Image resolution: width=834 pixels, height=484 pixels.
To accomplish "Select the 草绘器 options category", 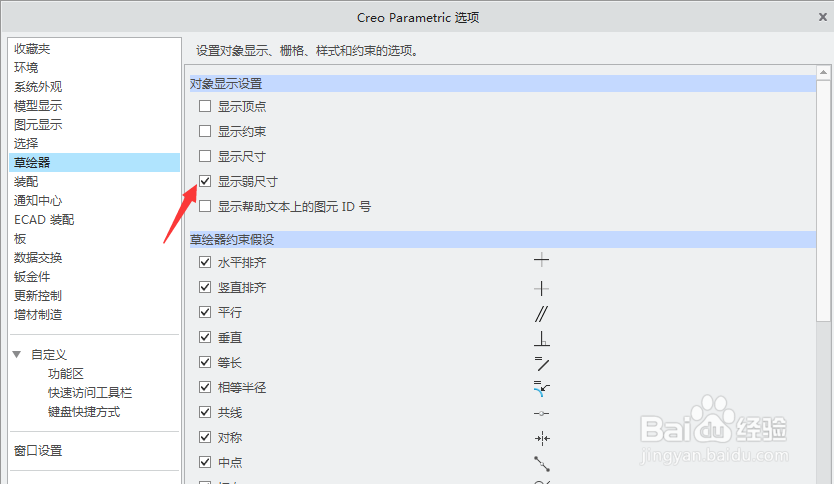I will pyautogui.click(x=95, y=162).
